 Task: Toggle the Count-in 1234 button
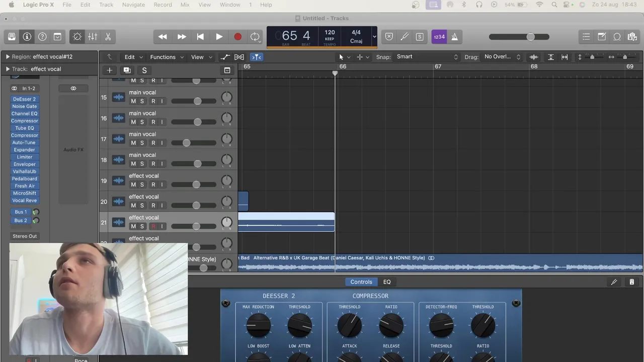(439, 37)
